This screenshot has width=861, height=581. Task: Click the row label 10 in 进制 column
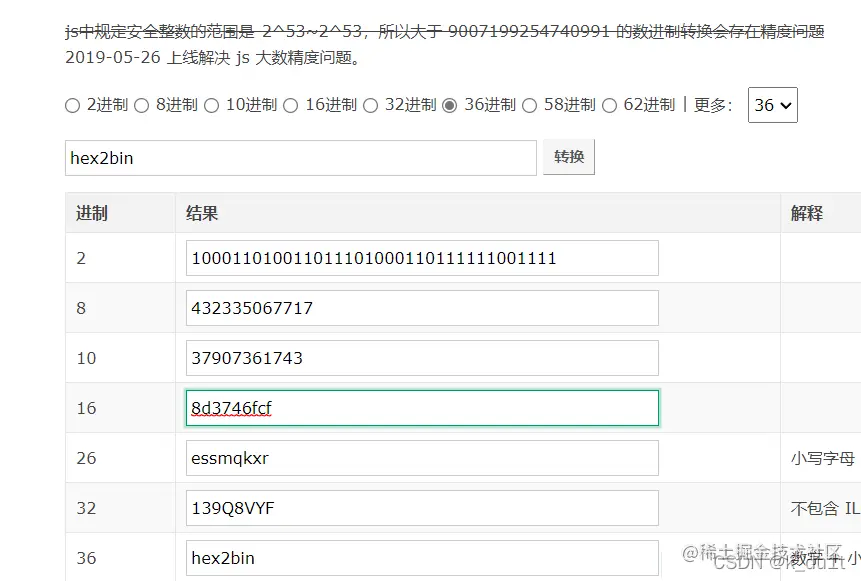(x=86, y=358)
